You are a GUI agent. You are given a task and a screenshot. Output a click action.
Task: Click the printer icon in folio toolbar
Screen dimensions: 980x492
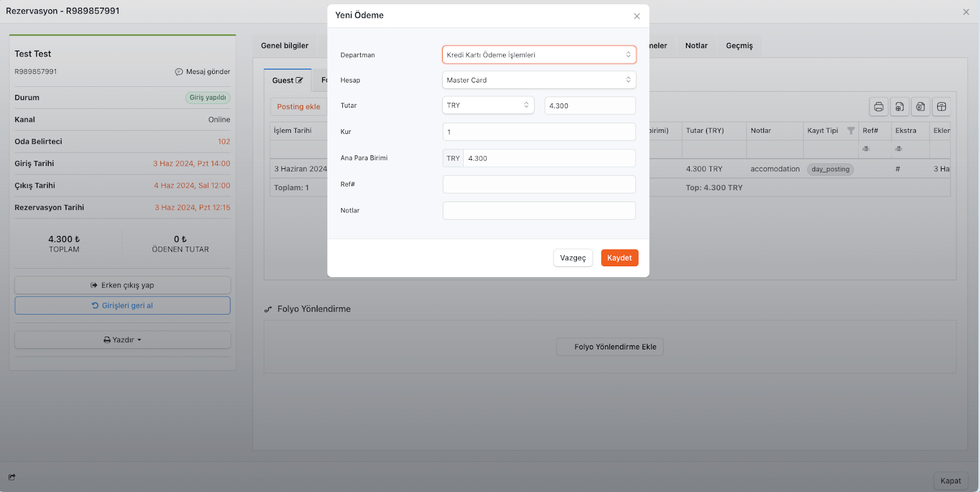pos(878,107)
